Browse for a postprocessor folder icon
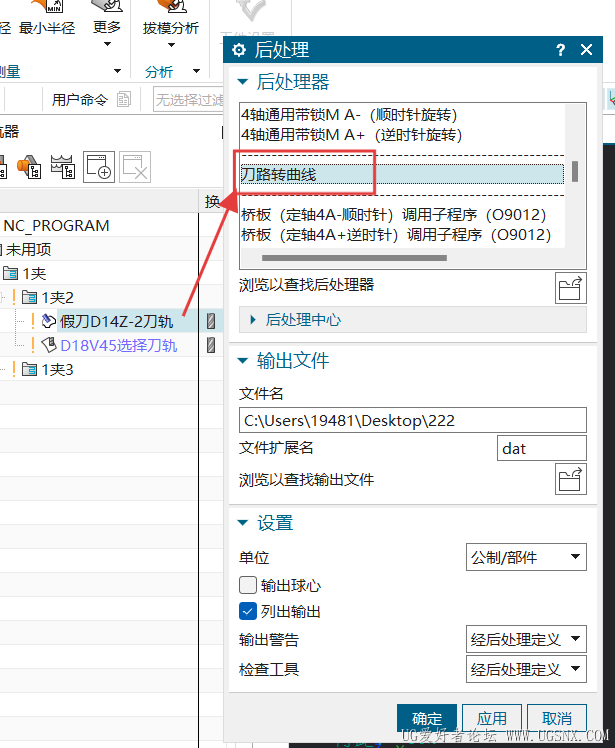Viewport: 615px width, 748px height. coord(571,288)
